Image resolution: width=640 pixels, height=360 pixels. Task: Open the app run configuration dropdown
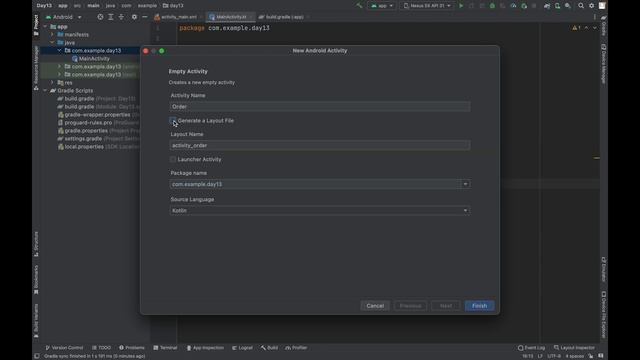click(x=382, y=6)
